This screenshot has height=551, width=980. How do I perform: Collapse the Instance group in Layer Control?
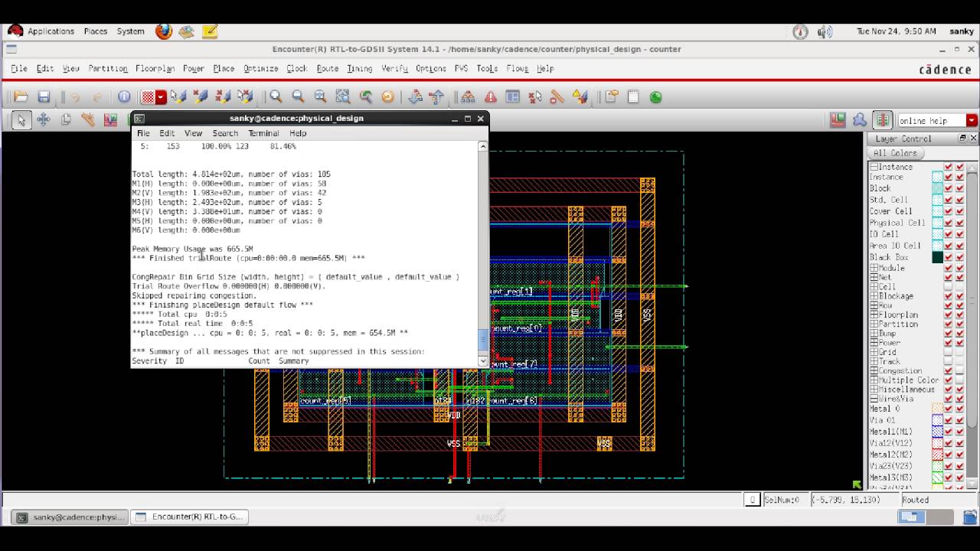click(x=874, y=167)
